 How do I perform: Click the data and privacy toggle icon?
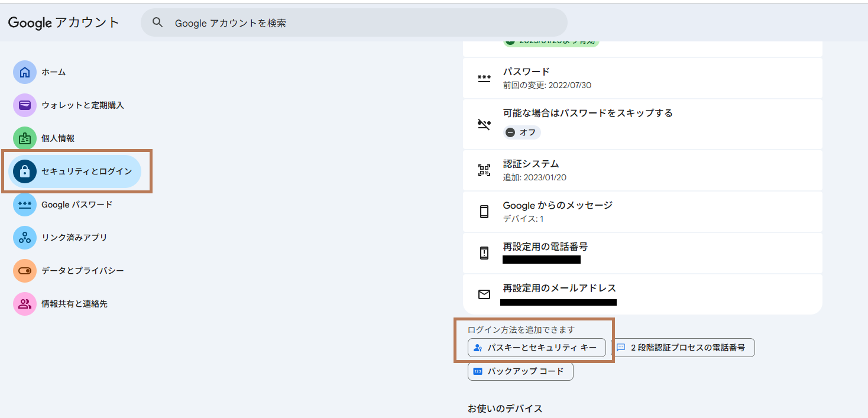point(25,271)
